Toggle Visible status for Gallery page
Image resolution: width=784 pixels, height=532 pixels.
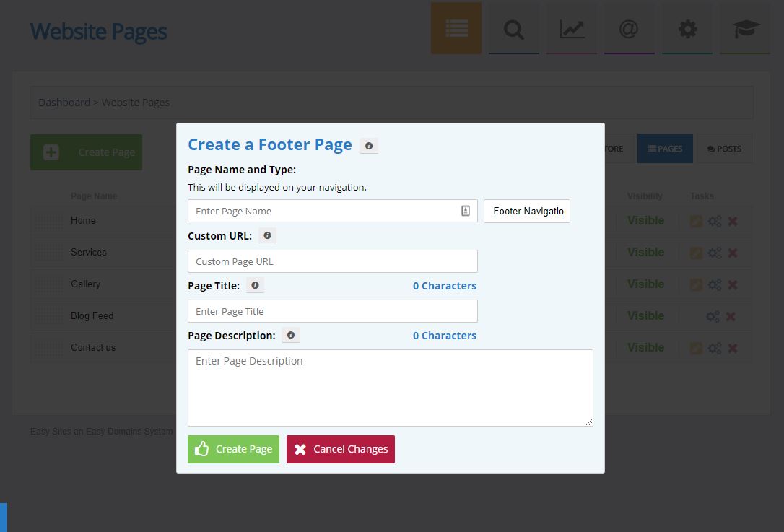(645, 284)
